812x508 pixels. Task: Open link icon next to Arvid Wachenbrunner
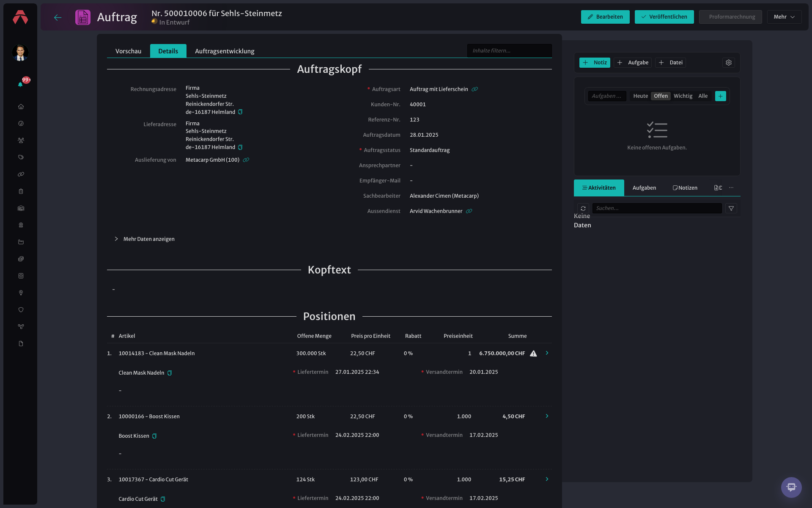click(469, 211)
